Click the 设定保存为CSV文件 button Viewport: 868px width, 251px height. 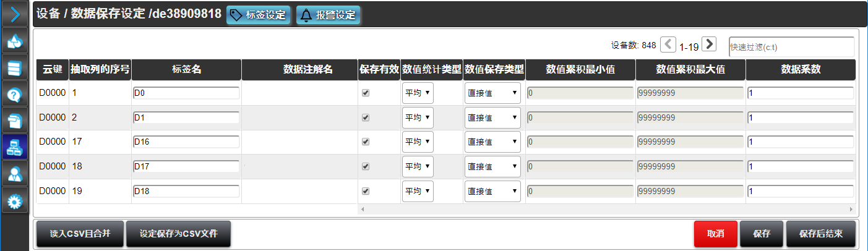178,234
